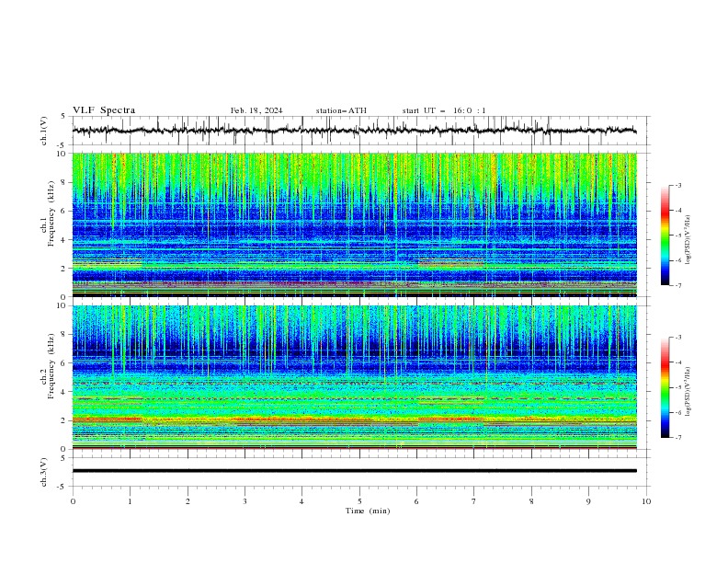Click the date 'Feb. 18, 2024'
Screen dimensions: 728x563
coord(256,110)
